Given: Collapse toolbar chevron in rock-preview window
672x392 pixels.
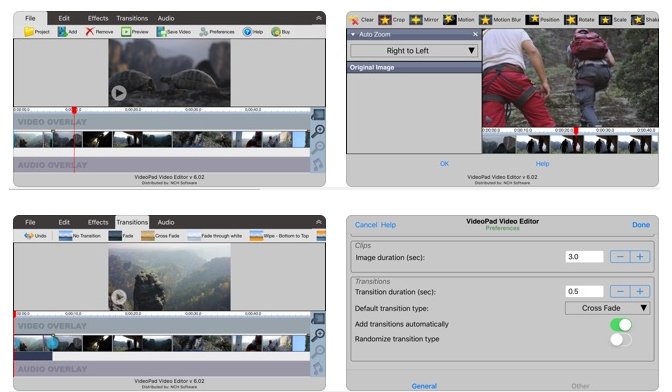Looking at the screenshot, I should point(318,222).
